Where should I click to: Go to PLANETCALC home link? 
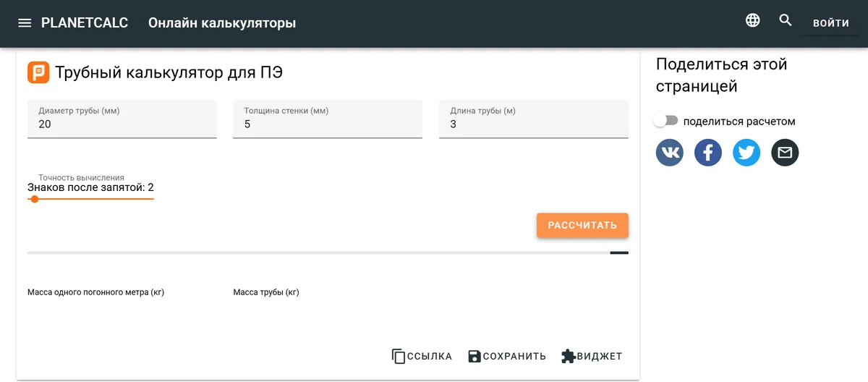click(x=85, y=23)
